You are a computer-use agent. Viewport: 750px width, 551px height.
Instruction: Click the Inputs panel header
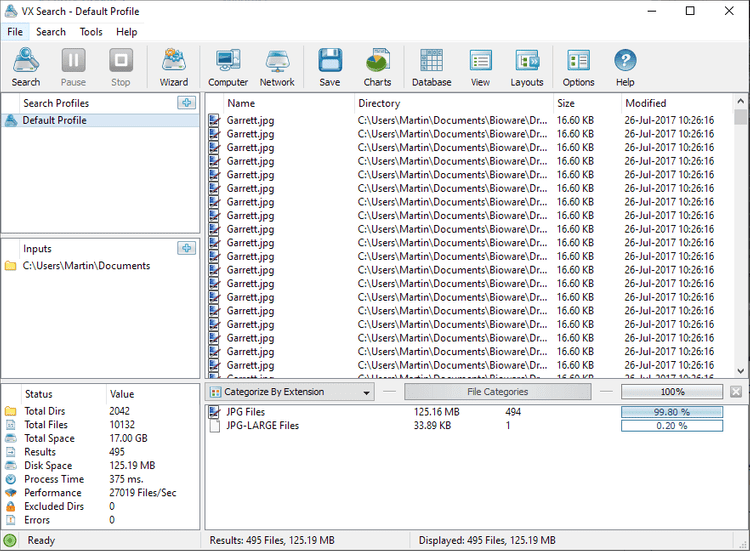pos(37,249)
